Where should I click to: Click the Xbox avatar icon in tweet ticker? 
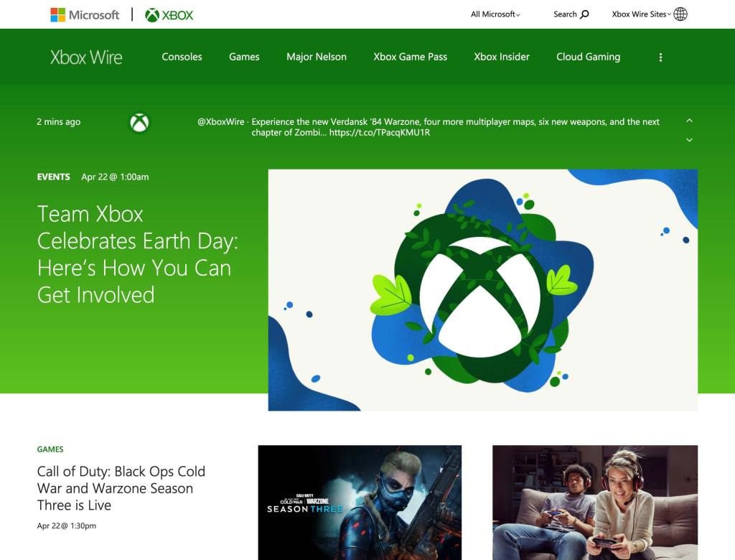[139, 123]
